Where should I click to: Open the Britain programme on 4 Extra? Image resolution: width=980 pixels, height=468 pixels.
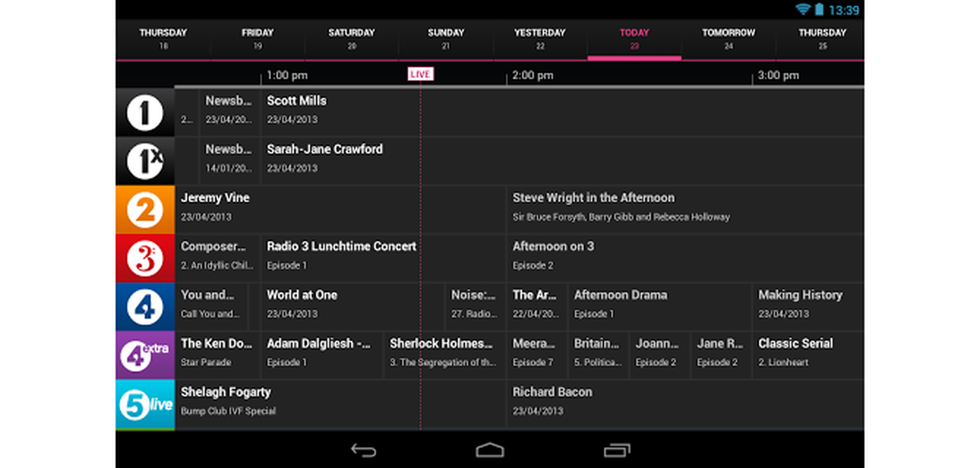coord(598,355)
